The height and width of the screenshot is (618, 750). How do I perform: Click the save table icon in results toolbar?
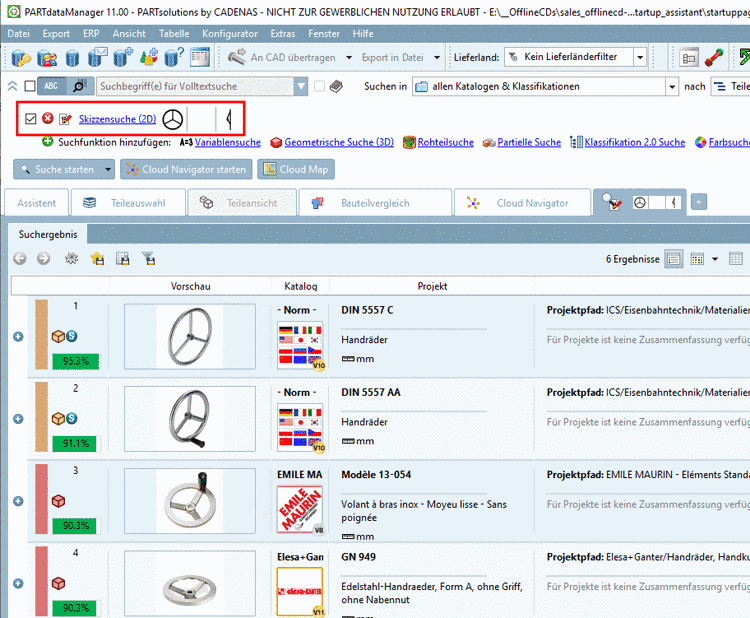(x=123, y=259)
